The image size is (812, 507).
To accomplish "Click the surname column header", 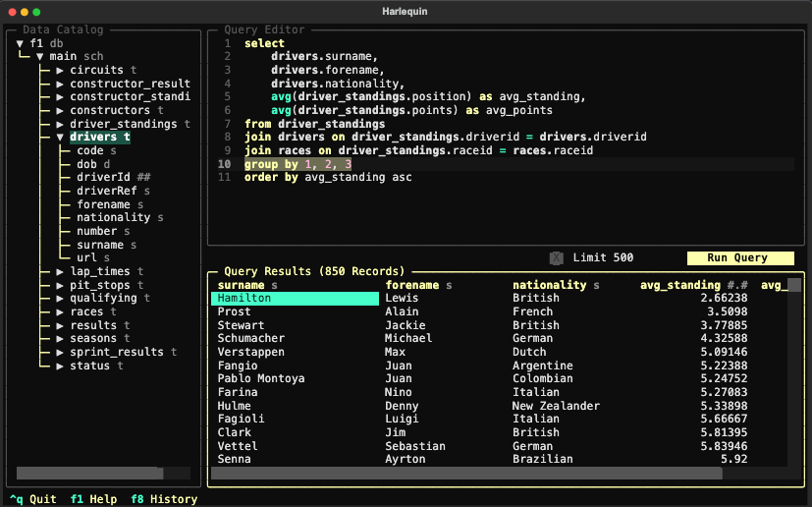I will click(247, 285).
